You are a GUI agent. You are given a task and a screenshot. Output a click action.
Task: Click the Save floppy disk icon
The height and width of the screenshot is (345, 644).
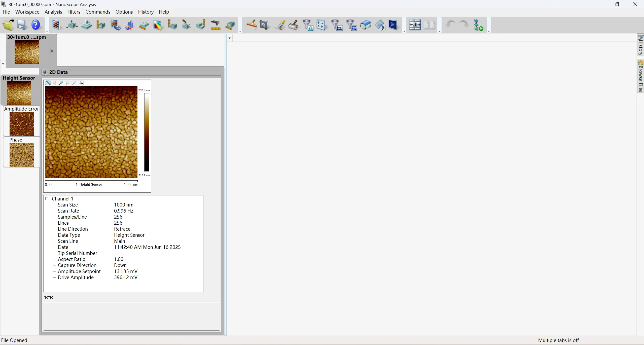pyautogui.click(x=22, y=25)
